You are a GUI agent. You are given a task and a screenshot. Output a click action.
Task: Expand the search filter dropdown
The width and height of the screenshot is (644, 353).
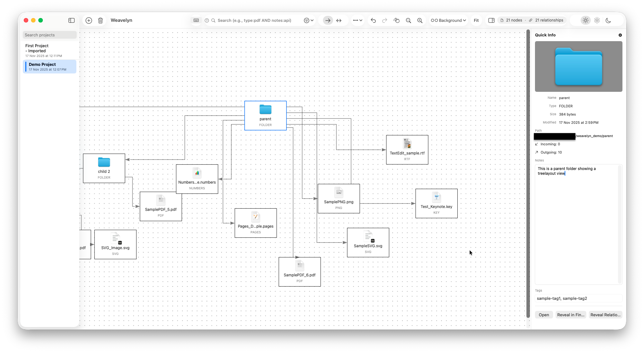[309, 20]
